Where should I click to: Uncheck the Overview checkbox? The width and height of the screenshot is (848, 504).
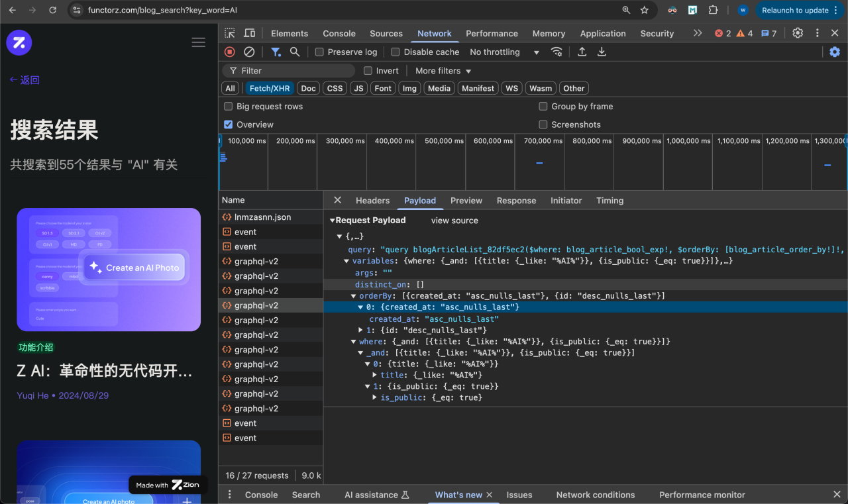pyautogui.click(x=229, y=125)
